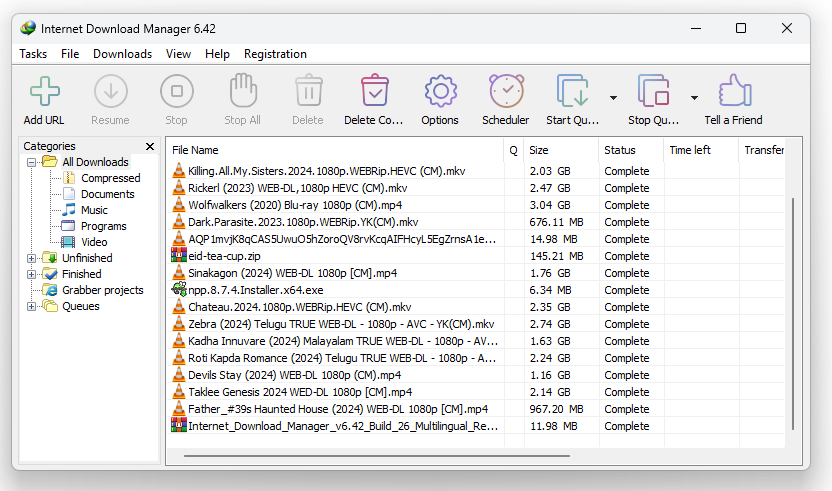Select Grabber projects in the tree
The image size is (832, 491).
coord(102,290)
